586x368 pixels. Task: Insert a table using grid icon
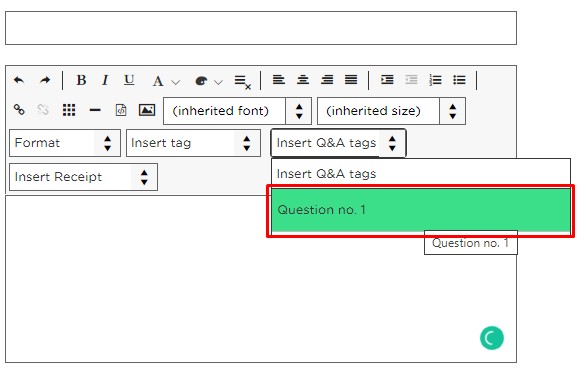[69, 110]
